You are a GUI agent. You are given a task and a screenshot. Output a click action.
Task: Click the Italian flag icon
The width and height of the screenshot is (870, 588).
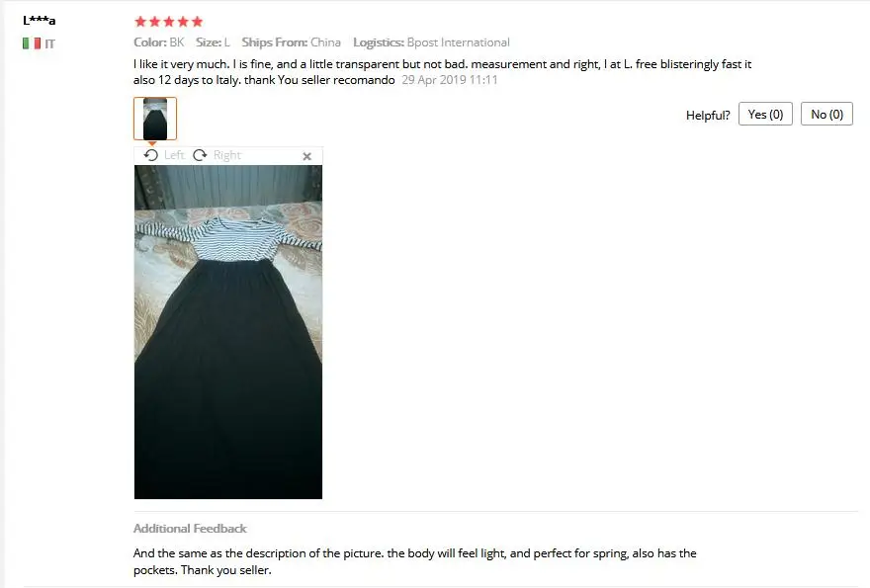[x=32, y=43]
